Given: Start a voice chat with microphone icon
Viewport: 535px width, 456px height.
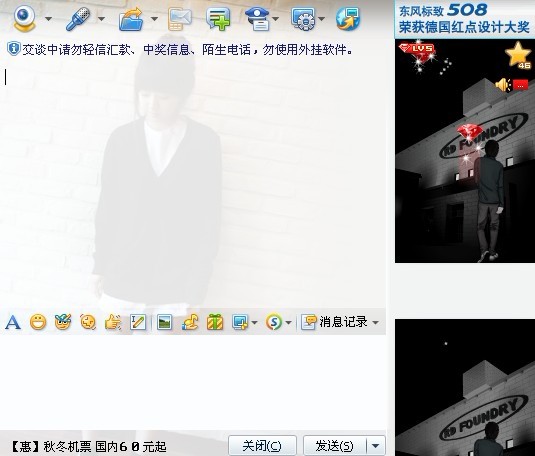Looking at the screenshot, I should (x=78, y=19).
